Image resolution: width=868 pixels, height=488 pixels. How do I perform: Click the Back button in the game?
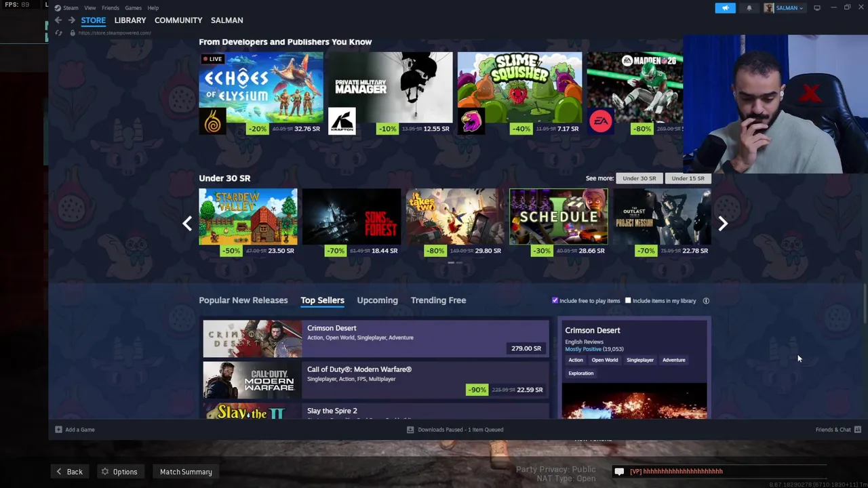pos(68,472)
